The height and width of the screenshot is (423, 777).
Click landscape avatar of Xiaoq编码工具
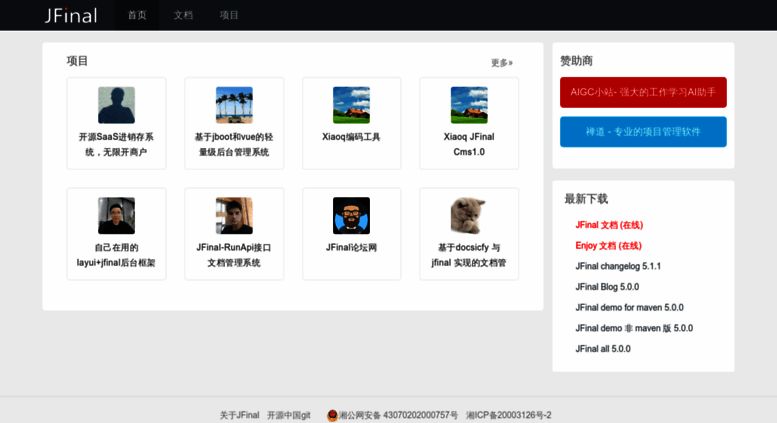351,105
